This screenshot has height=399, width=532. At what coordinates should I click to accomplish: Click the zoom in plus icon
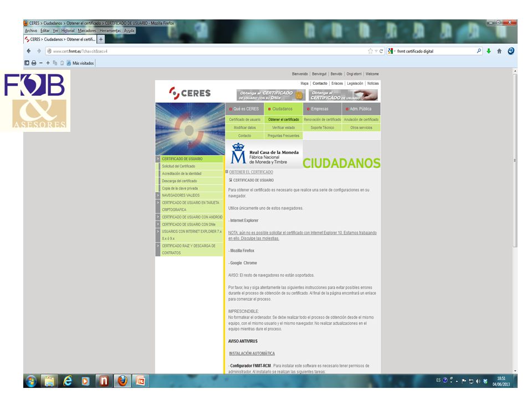point(48,63)
